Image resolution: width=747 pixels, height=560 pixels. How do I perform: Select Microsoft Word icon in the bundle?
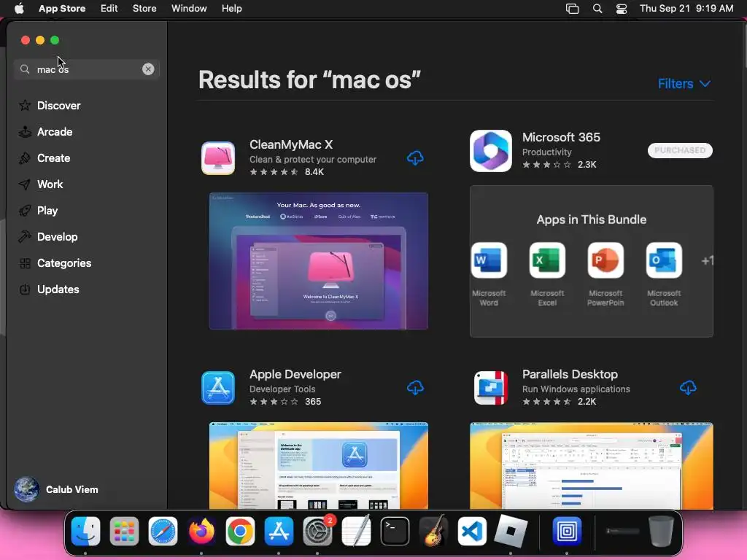click(x=489, y=260)
